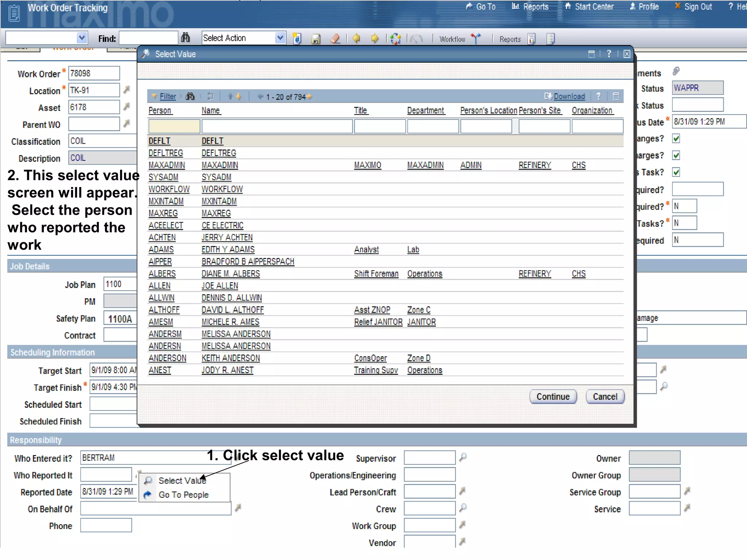Screen dimensions: 747x560
Task: Open the Start Center link
Action: tap(589, 7)
